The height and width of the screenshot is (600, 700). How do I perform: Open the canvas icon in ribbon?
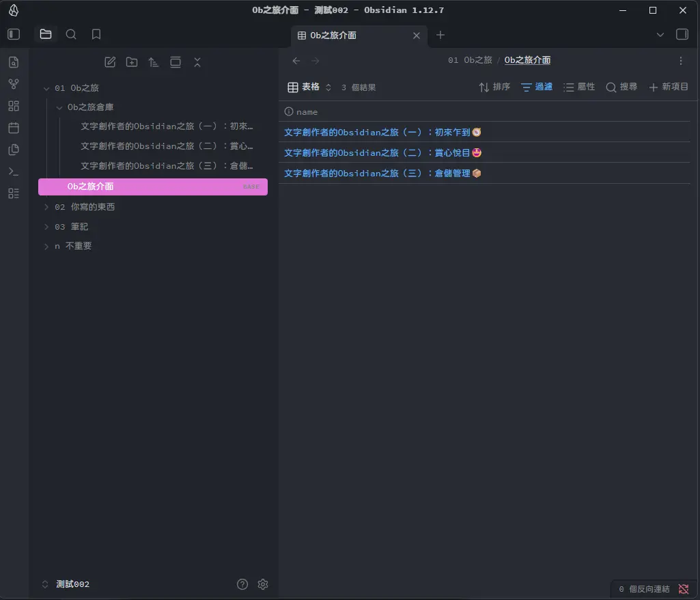pyautogui.click(x=14, y=106)
